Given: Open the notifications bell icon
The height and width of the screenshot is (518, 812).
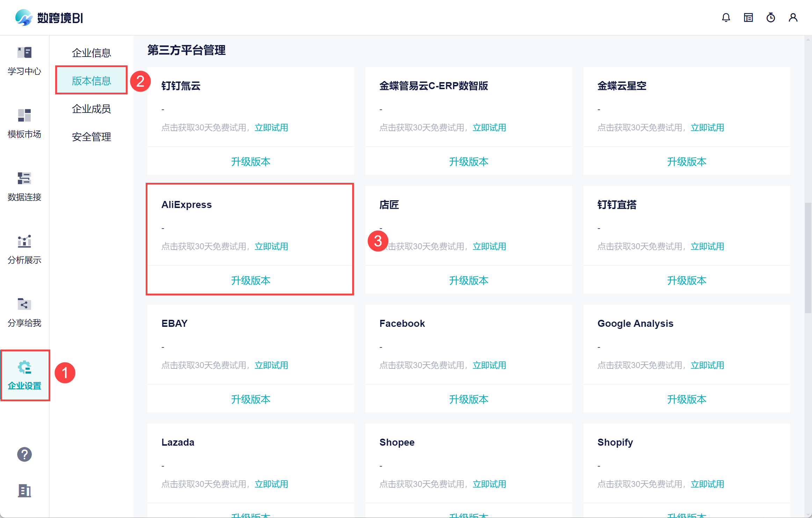Looking at the screenshot, I should click(726, 17).
